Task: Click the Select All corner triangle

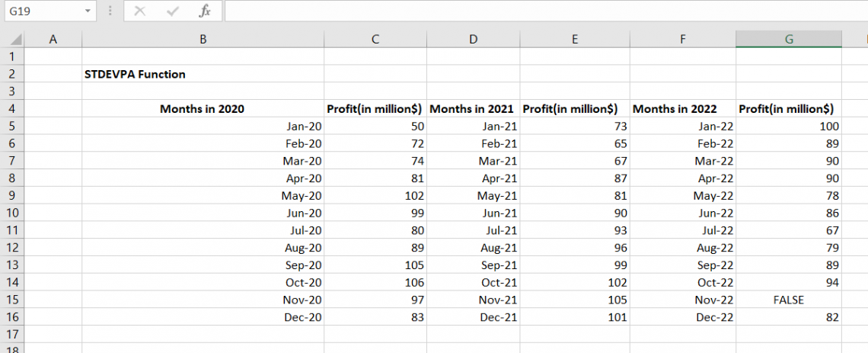Action: pos(16,40)
